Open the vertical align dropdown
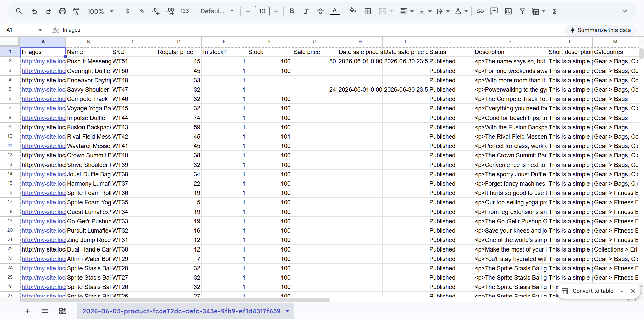This screenshot has height=319, width=644. [x=425, y=11]
